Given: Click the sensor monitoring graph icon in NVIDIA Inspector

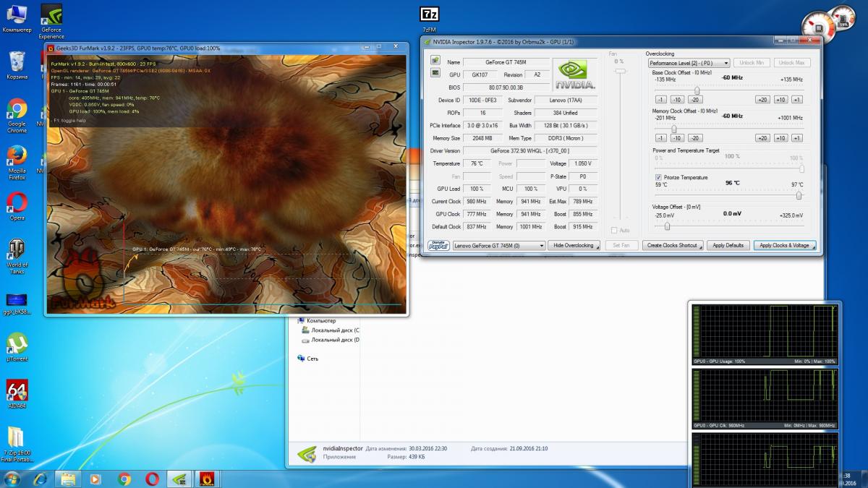Looking at the screenshot, I should 435,73.
